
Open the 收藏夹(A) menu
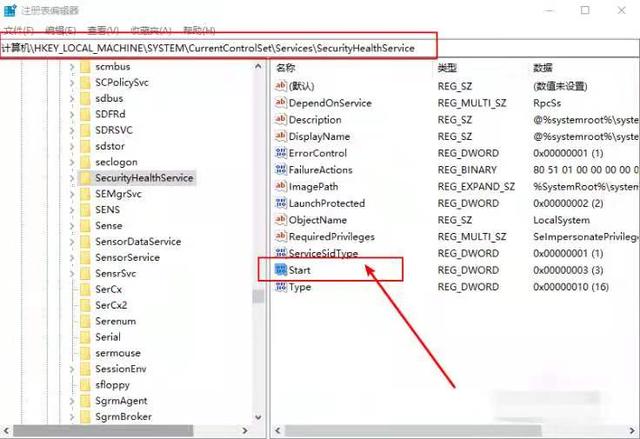151,30
